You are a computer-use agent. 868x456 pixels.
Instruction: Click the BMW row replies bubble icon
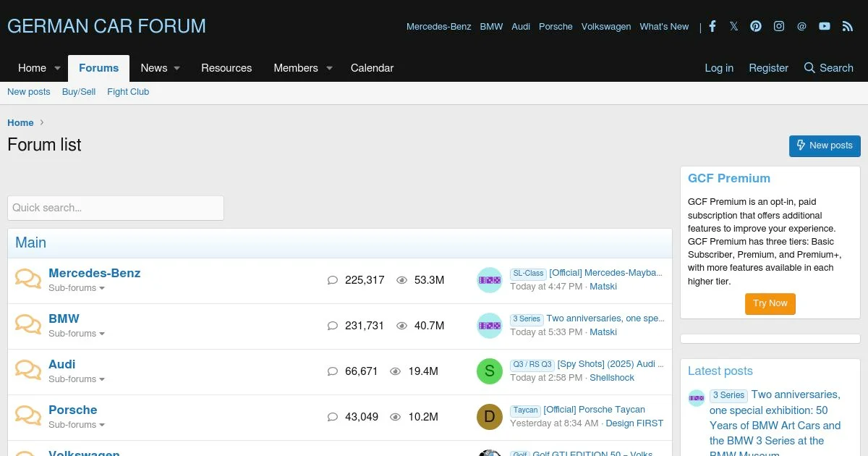[x=333, y=326]
